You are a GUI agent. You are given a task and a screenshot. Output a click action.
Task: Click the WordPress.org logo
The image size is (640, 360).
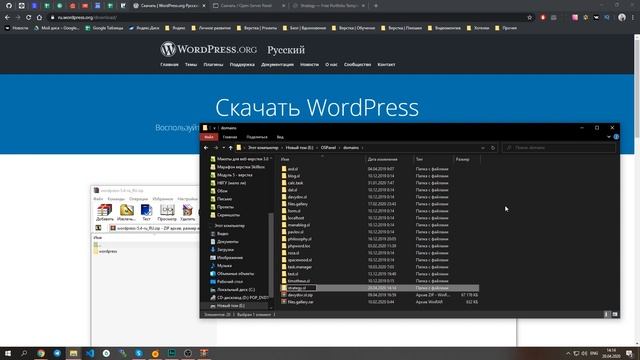click(209, 49)
